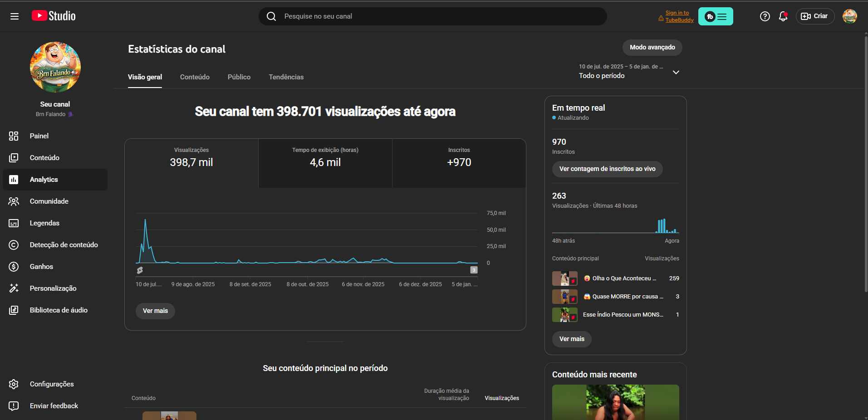Viewport: 868px width, 420px height.
Task: Switch to the Conteúdo analytics tab
Action: point(195,77)
